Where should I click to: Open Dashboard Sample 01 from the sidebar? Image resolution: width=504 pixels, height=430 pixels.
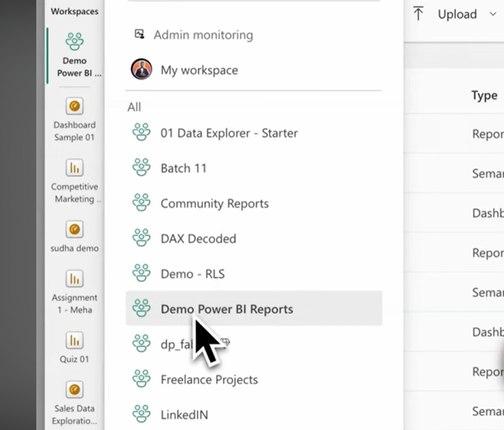tap(74, 105)
